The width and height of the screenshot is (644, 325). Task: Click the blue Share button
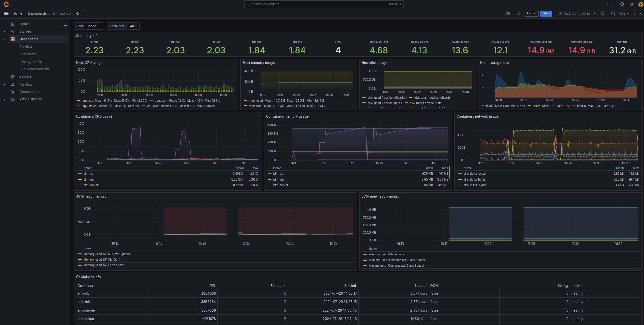pyautogui.click(x=546, y=14)
